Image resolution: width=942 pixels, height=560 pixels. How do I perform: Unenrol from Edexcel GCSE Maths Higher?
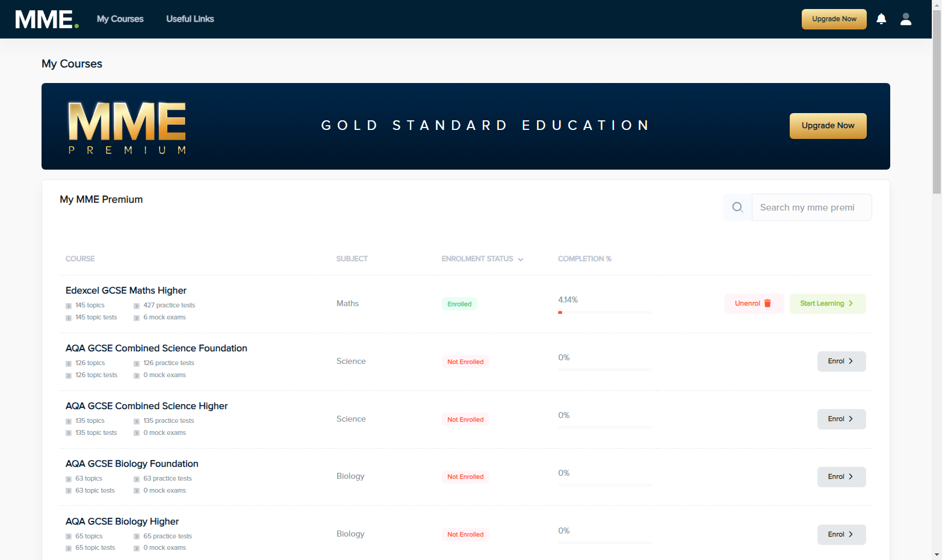[x=754, y=304]
